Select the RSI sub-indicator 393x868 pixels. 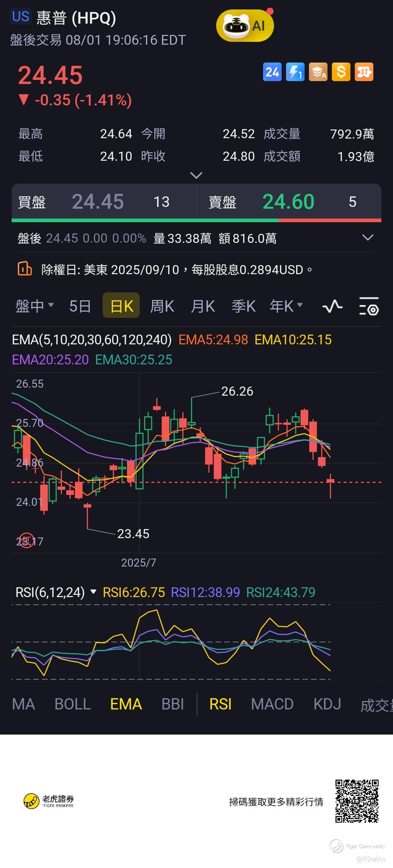(221, 704)
